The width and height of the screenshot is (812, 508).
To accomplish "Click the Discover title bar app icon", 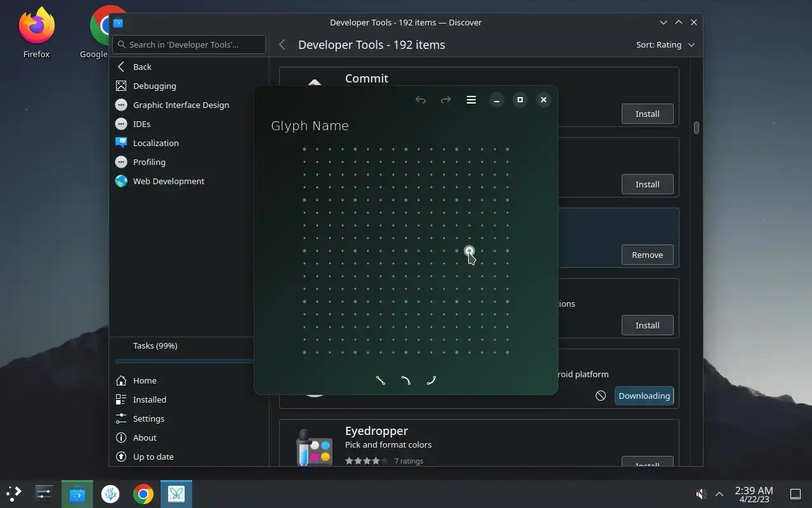I will pyautogui.click(x=118, y=22).
